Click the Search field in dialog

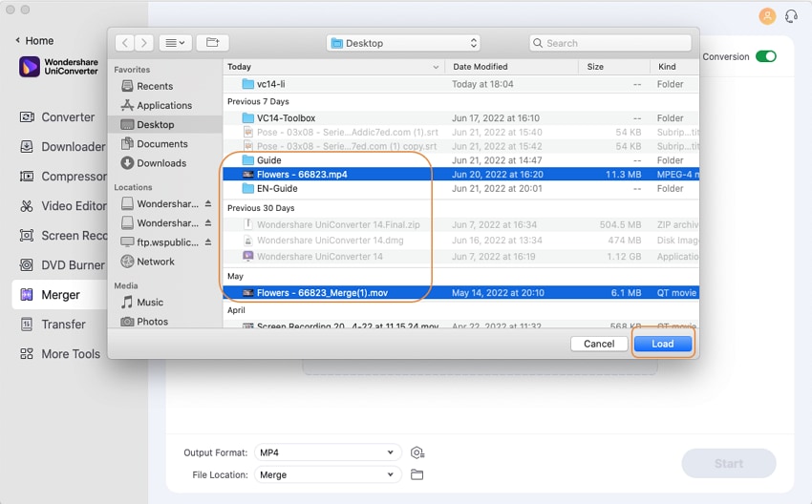coord(610,43)
